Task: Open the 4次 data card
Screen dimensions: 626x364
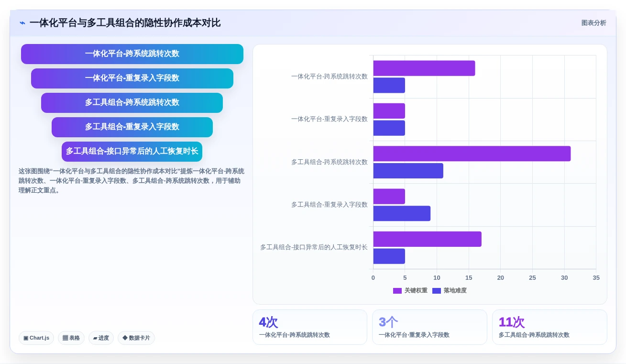Action: 310,327
